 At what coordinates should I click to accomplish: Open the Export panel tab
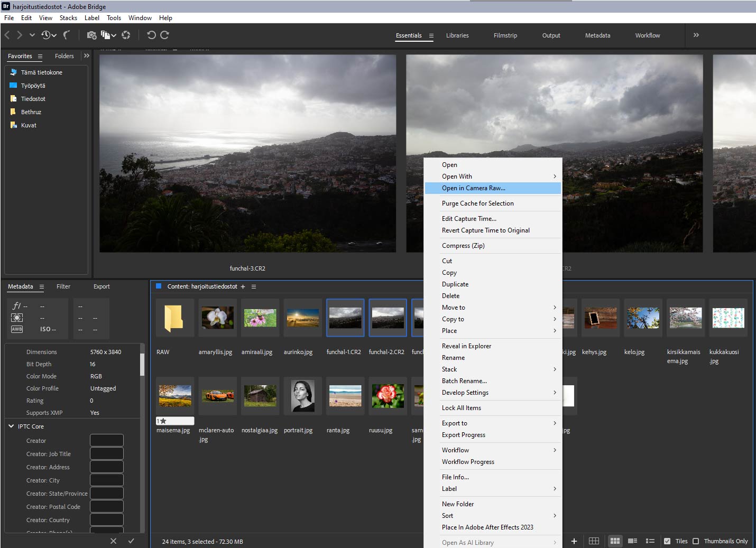102,286
